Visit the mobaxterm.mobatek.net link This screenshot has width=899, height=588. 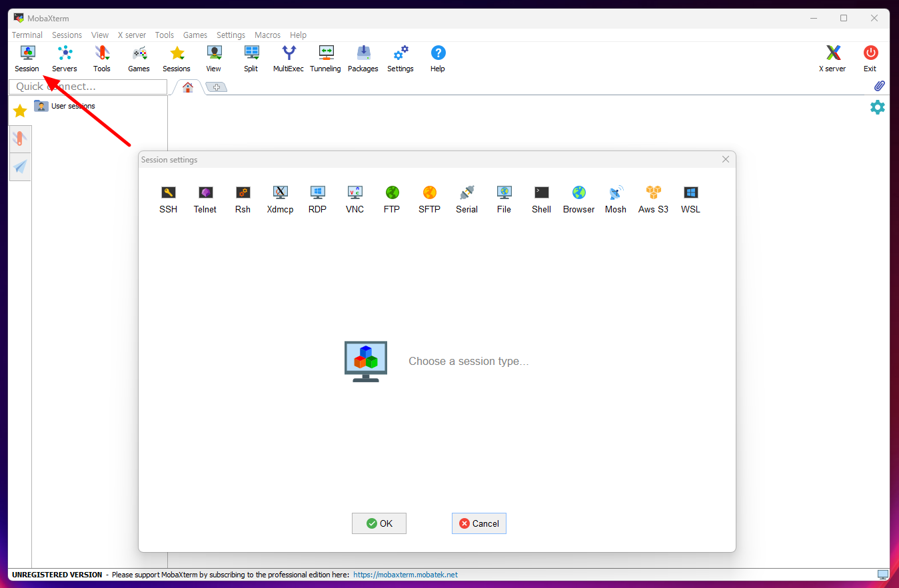405,575
